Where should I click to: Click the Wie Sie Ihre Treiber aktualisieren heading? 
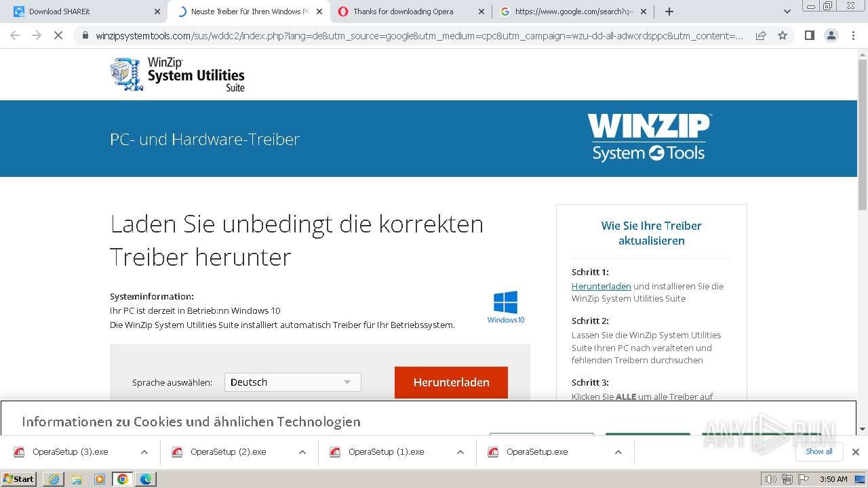(652, 233)
